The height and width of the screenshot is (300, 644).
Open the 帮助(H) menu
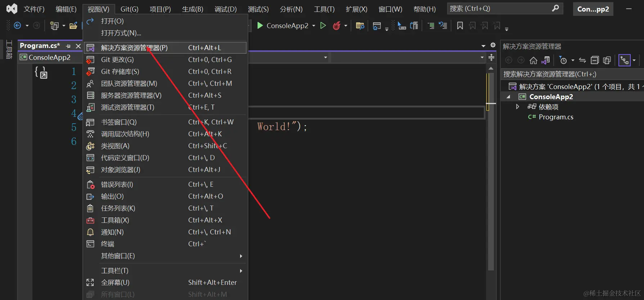click(x=424, y=9)
